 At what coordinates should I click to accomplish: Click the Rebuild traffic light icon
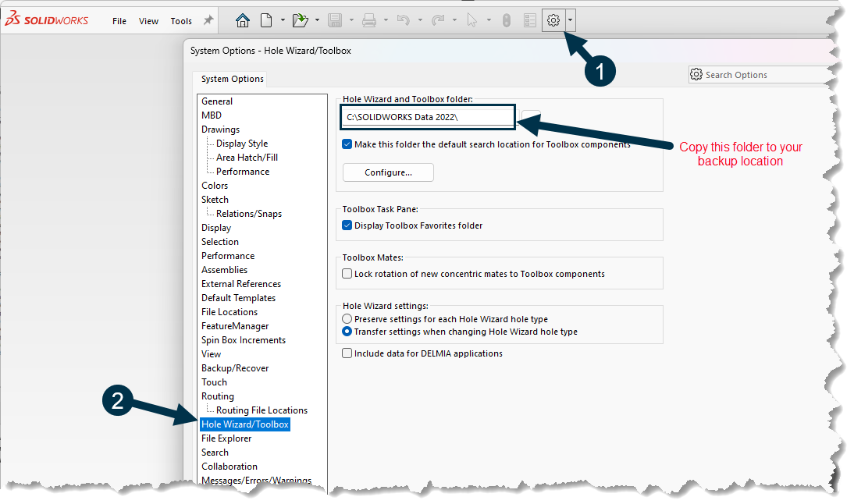(x=507, y=21)
